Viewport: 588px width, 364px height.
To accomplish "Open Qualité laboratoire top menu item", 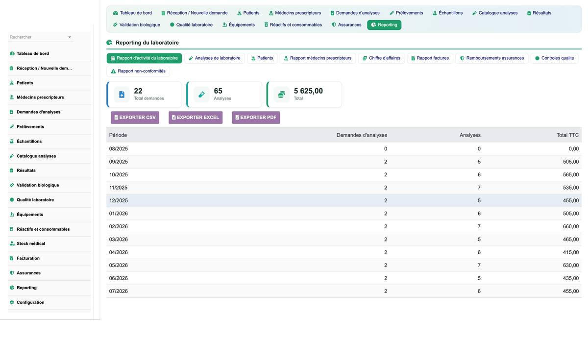I will [191, 24].
